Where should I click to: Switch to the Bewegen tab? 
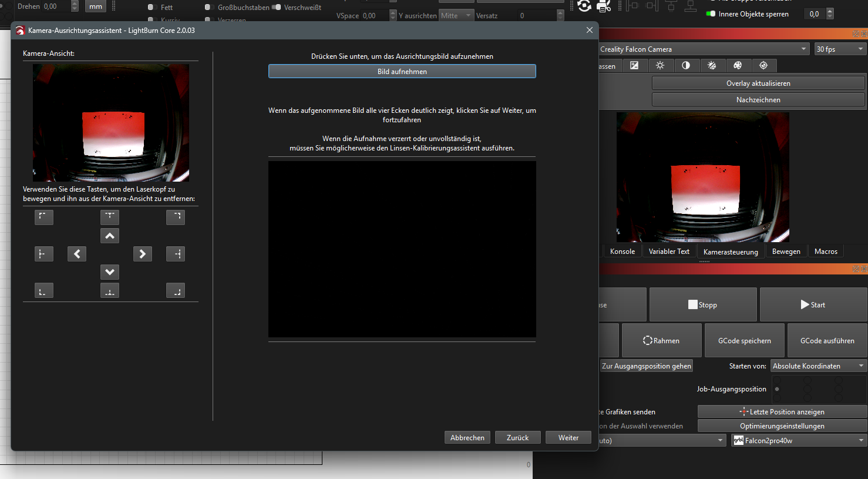point(786,252)
